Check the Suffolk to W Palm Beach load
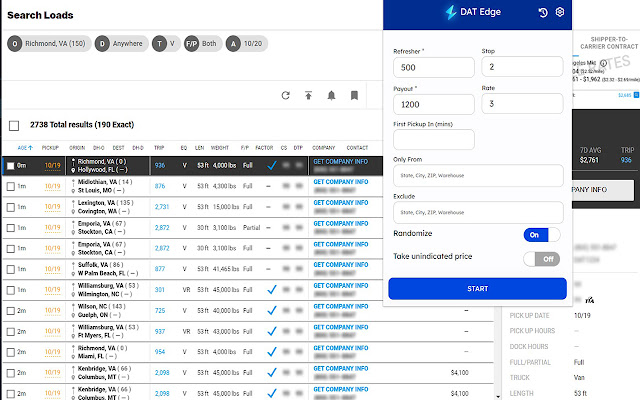Screen dimensions: 640x400 pos(11,269)
